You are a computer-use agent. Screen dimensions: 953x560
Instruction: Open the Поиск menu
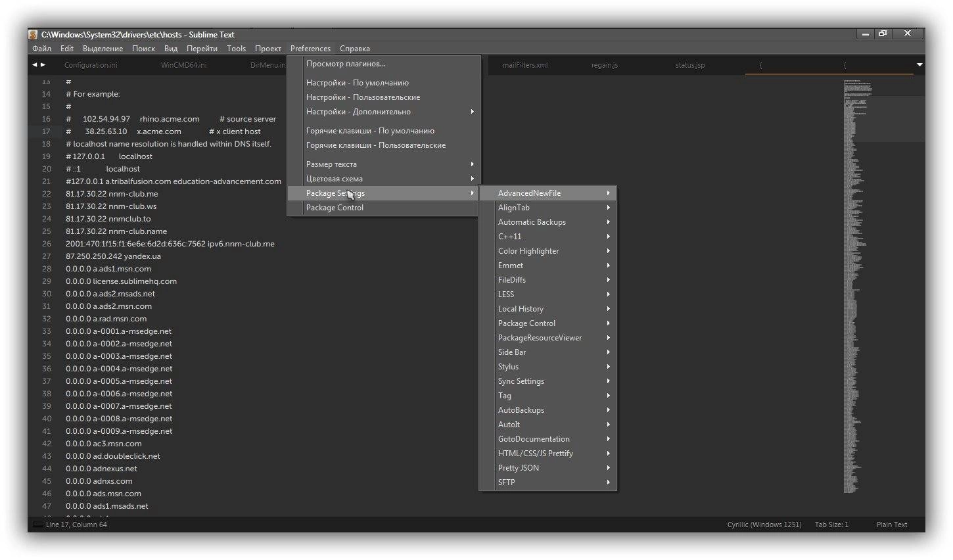pyautogui.click(x=143, y=49)
